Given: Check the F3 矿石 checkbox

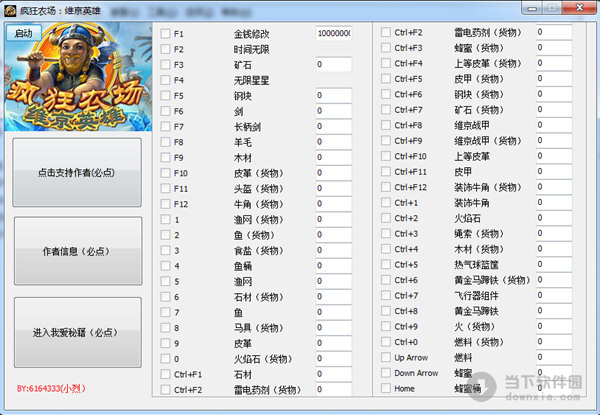Looking at the screenshot, I should (x=165, y=65).
